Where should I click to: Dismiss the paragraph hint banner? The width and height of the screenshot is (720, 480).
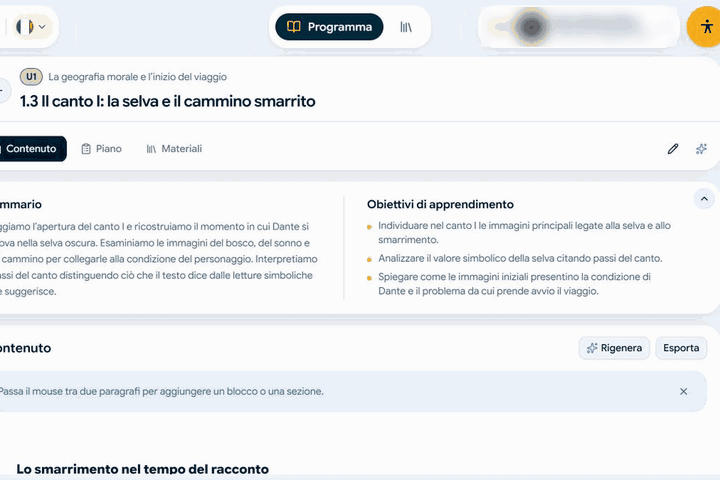click(683, 391)
